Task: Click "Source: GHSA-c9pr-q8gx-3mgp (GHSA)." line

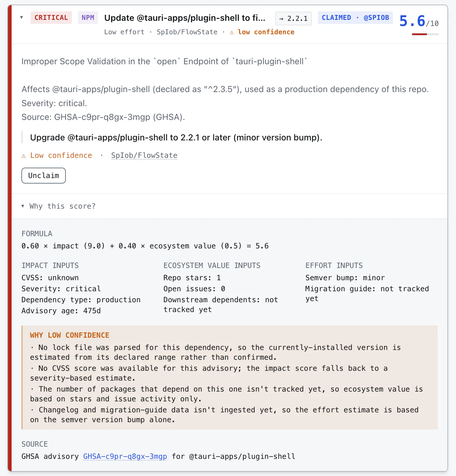Action: click(x=103, y=117)
